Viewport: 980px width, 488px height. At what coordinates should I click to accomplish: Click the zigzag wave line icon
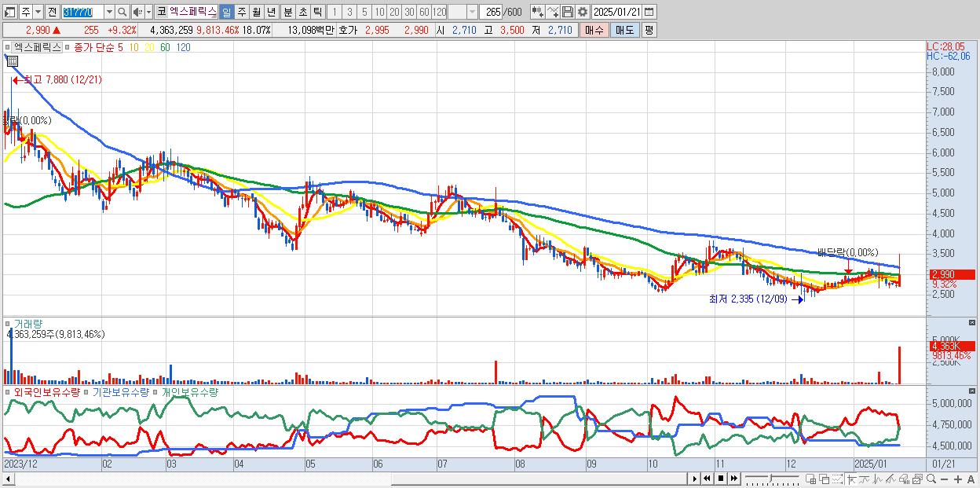(878, 479)
